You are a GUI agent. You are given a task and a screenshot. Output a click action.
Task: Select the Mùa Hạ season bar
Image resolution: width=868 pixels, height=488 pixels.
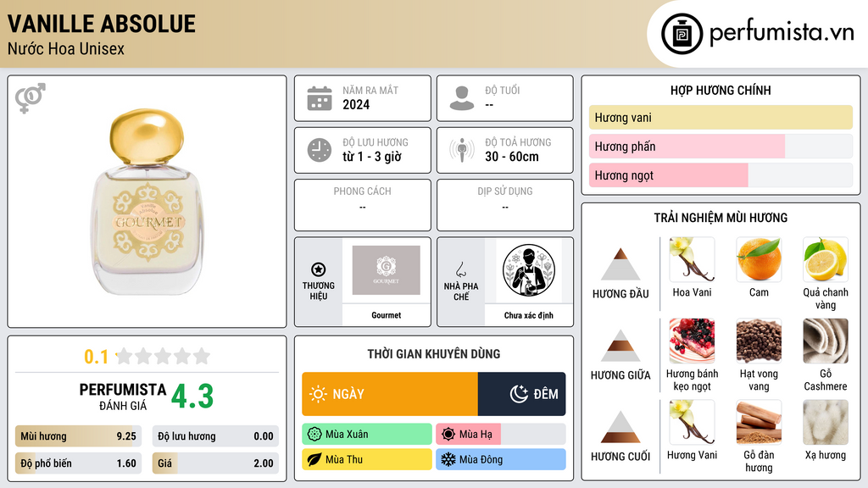tap(500, 435)
